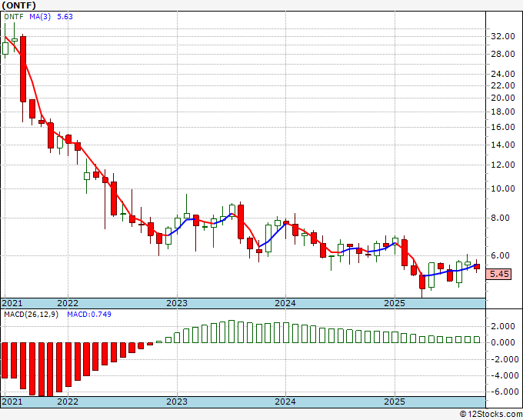Viewport: 523px width, 420px height.
Task: Click 2022 on the MACD timeline
Action: tap(68, 402)
